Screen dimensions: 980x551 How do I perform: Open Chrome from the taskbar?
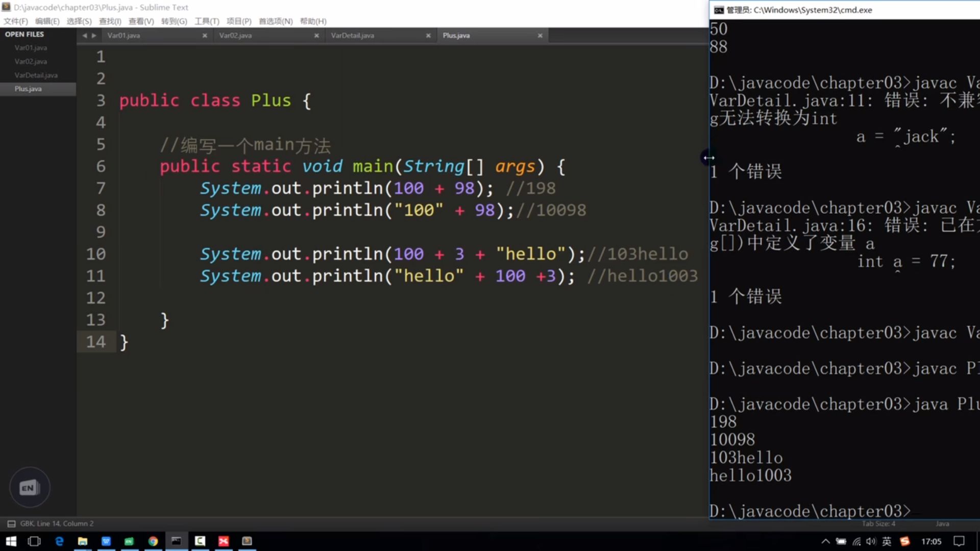153,541
